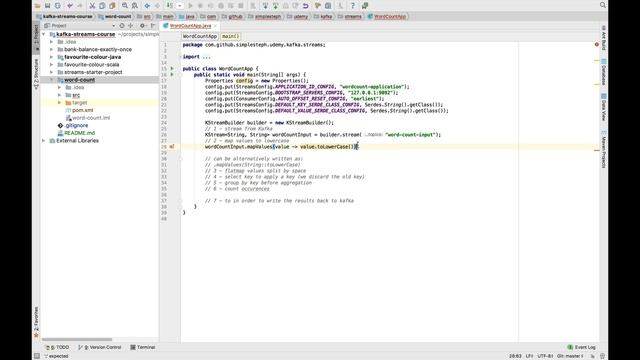Toggle the Ant Build tool window
Image resolution: width=640 pixels, height=360 pixels.
(604, 38)
